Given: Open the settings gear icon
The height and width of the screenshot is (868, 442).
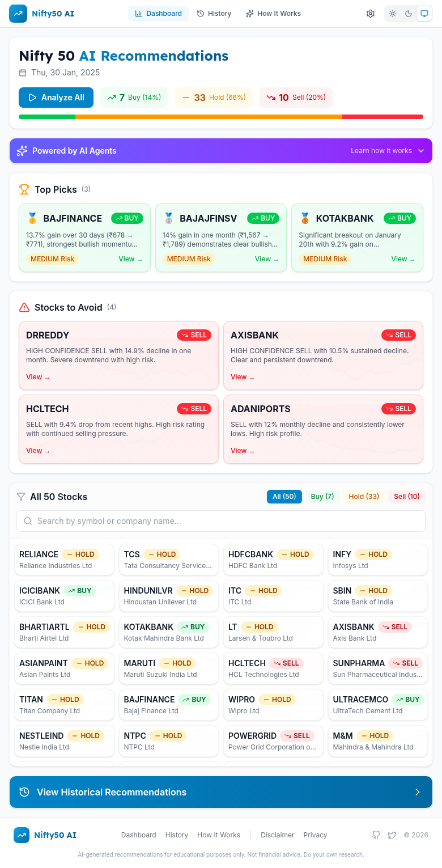Looking at the screenshot, I should (371, 14).
